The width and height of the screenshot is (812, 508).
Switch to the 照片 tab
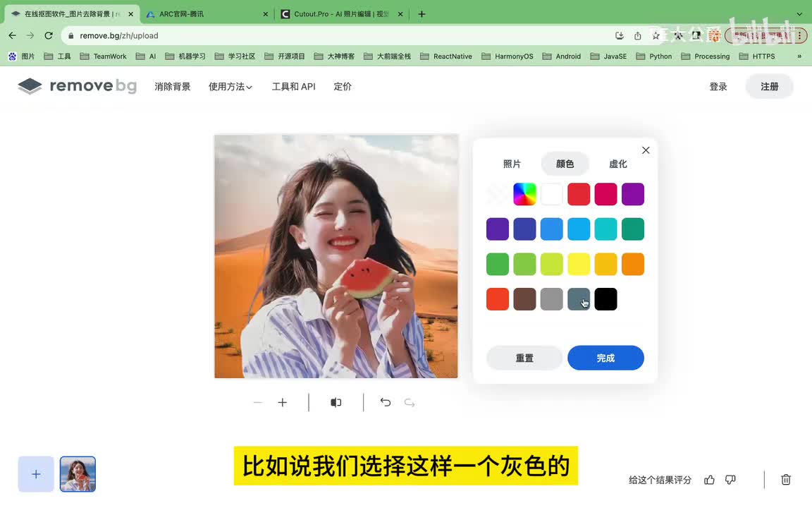(x=512, y=164)
